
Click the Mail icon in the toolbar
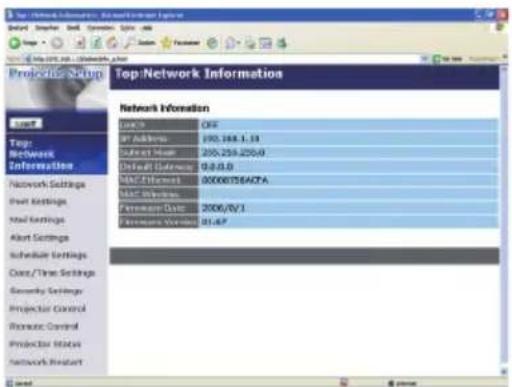[x=230, y=43]
